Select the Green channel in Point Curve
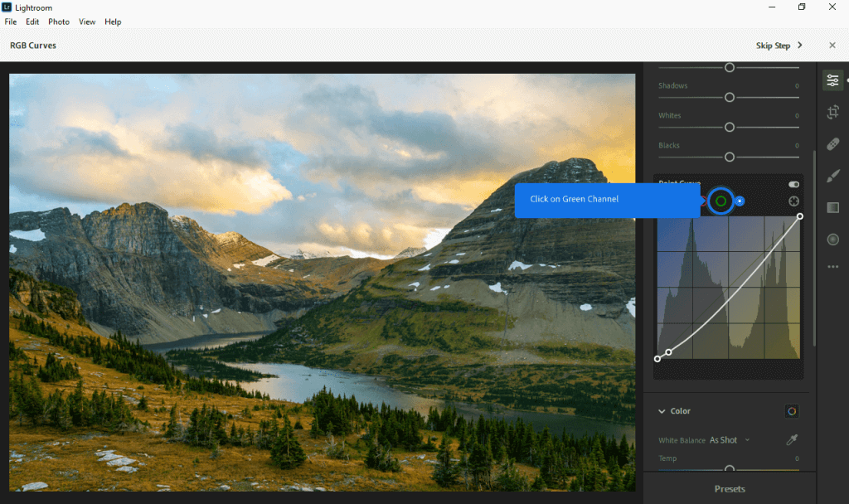Screen dimensions: 849x504 tap(720, 201)
